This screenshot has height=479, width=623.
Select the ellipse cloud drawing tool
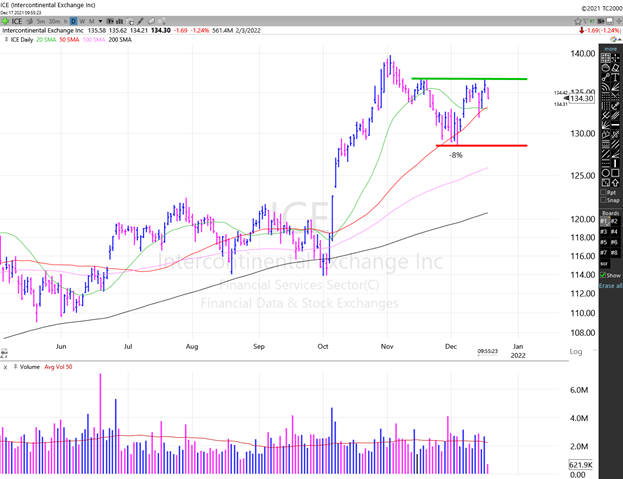pos(606,68)
